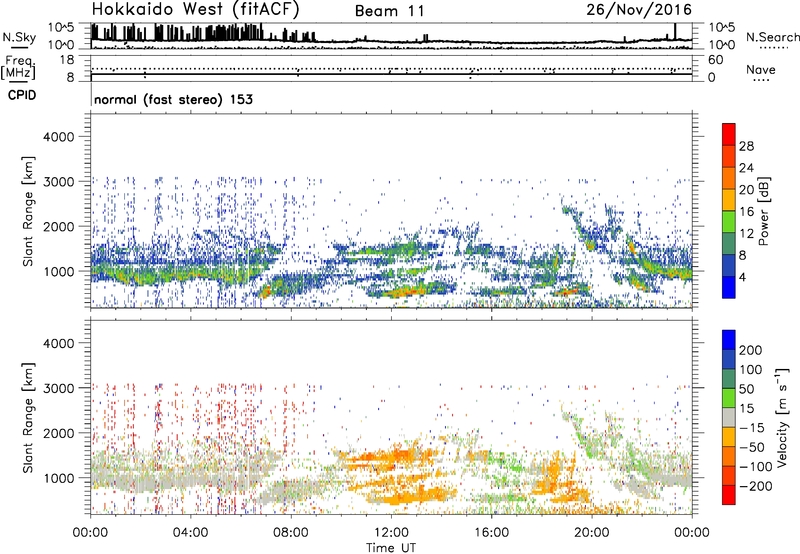The image size is (800, 554).
Task: Click the "2000" tick of the power panel
Action: pos(58,226)
